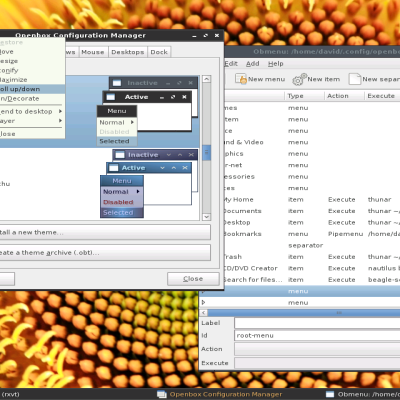
Task: Click the Menu header in top theme preview
Action: coord(117,111)
